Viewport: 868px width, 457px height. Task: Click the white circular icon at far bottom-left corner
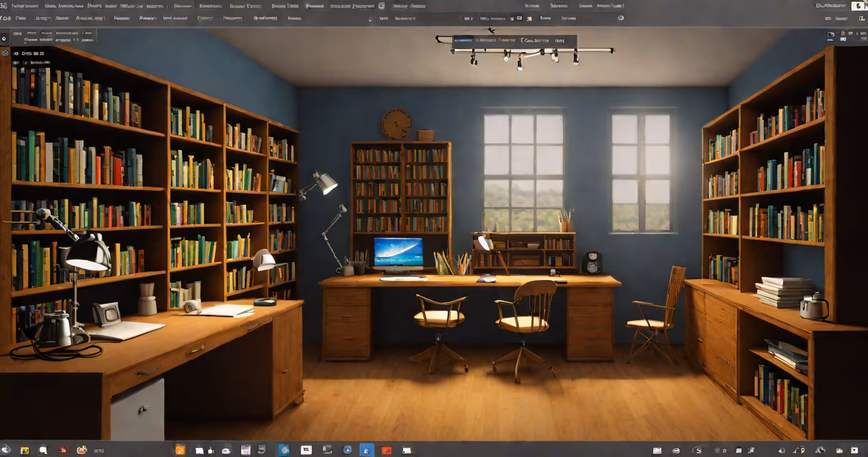(x=6, y=451)
